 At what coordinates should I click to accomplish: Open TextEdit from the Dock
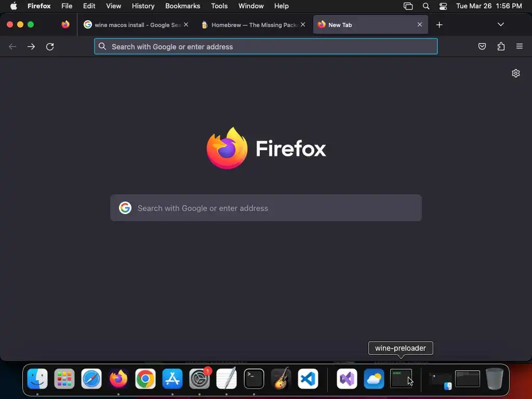click(x=227, y=379)
